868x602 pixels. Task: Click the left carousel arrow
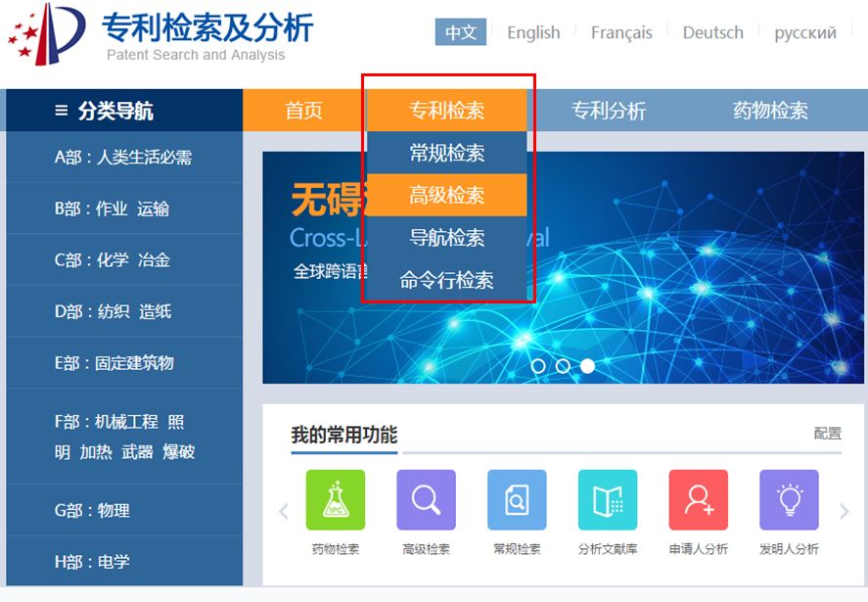tap(283, 511)
